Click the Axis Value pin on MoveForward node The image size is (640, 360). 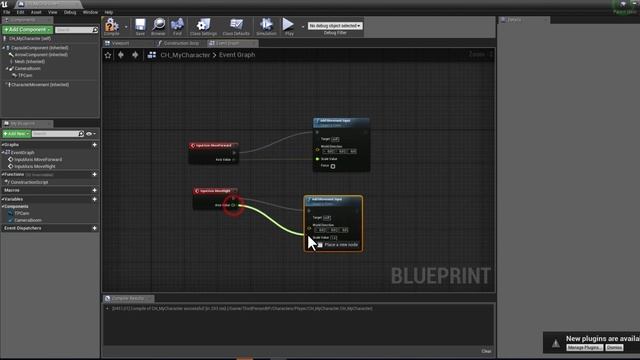click(x=234, y=160)
